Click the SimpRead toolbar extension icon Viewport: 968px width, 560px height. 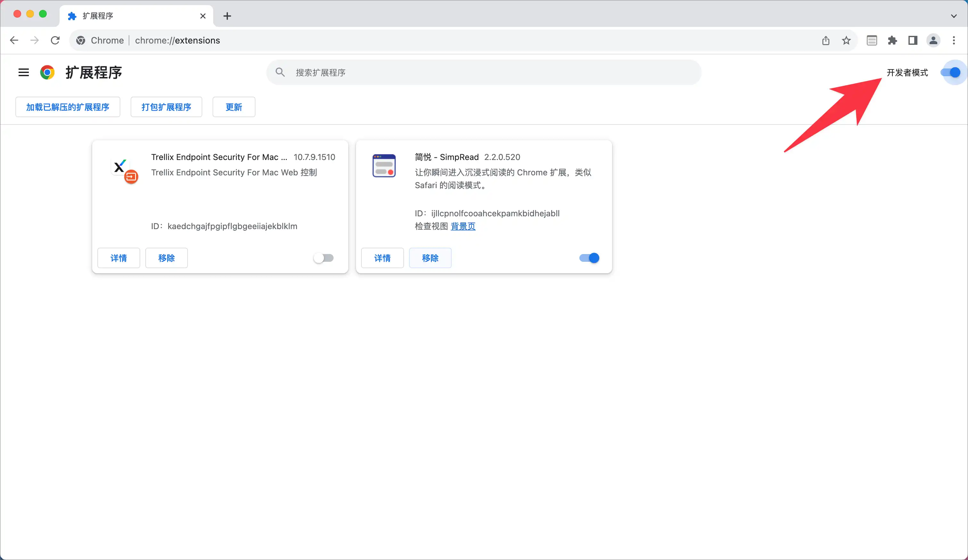(x=872, y=40)
